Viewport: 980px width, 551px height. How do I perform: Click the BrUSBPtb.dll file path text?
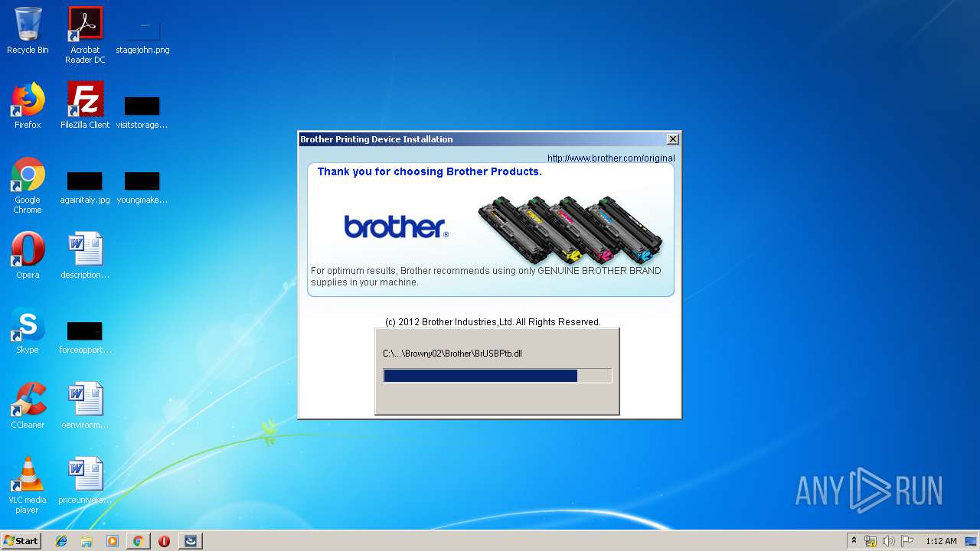[x=452, y=354]
